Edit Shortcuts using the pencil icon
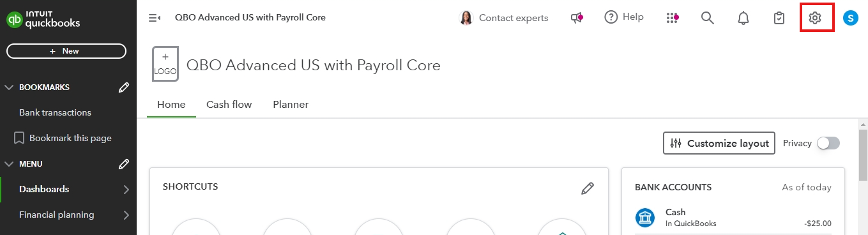 click(x=588, y=188)
